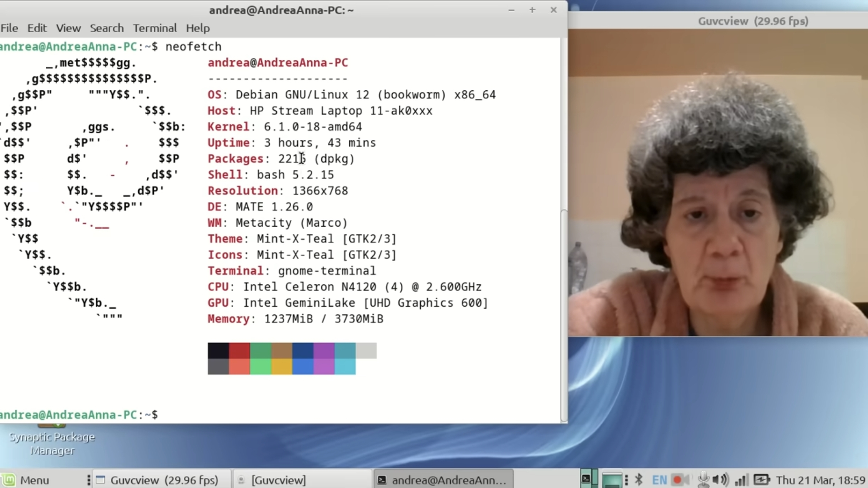Click the workspace switcher terminal thumbnail
The height and width of the screenshot is (488, 868).
(x=586, y=479)
